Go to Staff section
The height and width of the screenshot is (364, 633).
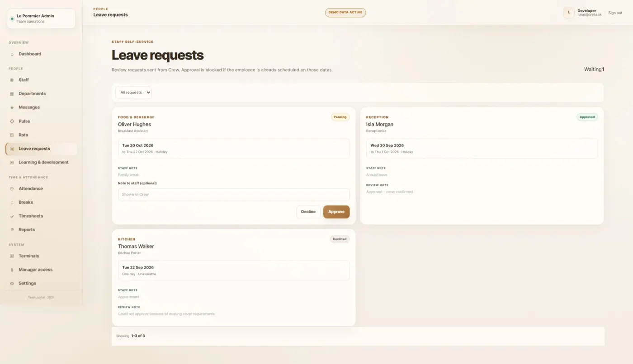tap(41, 80)
